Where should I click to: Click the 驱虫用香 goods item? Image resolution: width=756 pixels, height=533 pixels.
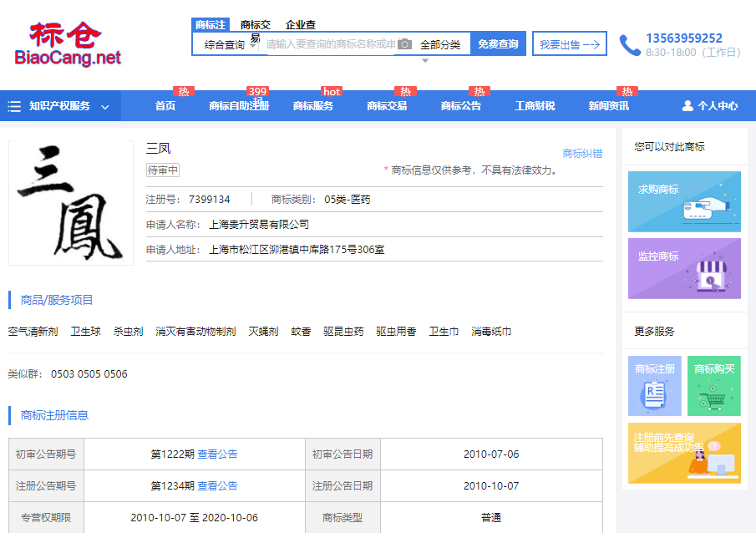[x=396, y=332]
